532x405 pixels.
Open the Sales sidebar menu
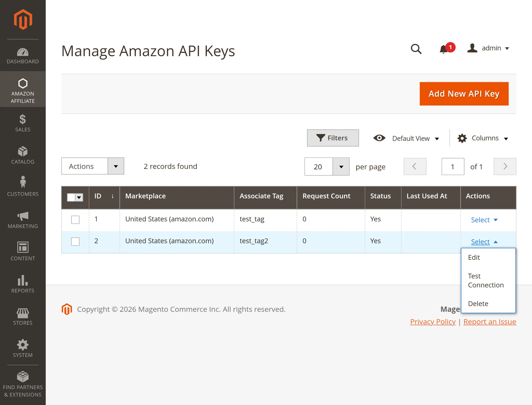pyautogui.click(x=23, y=123)
